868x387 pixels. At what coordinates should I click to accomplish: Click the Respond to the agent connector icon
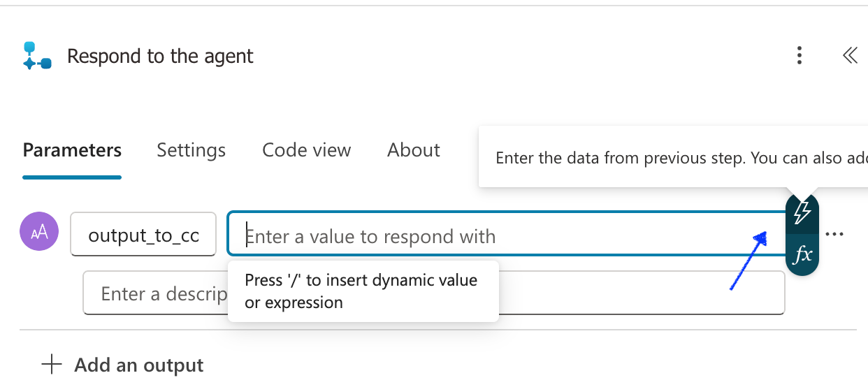[36, 56]
